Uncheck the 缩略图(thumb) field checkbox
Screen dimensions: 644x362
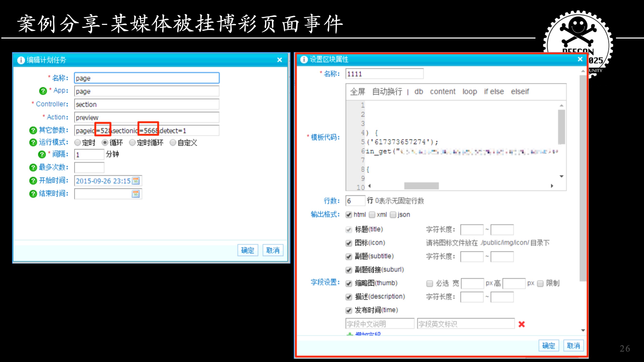349,283
